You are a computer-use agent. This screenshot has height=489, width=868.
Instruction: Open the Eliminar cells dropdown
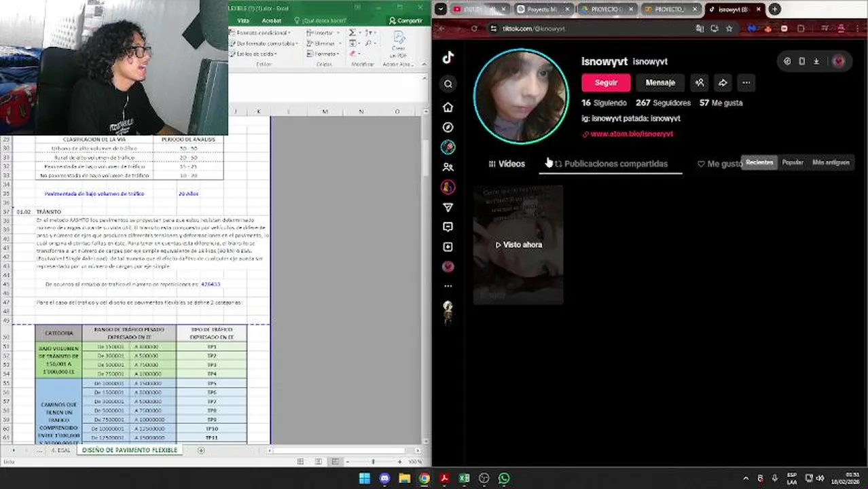point(323,43)
